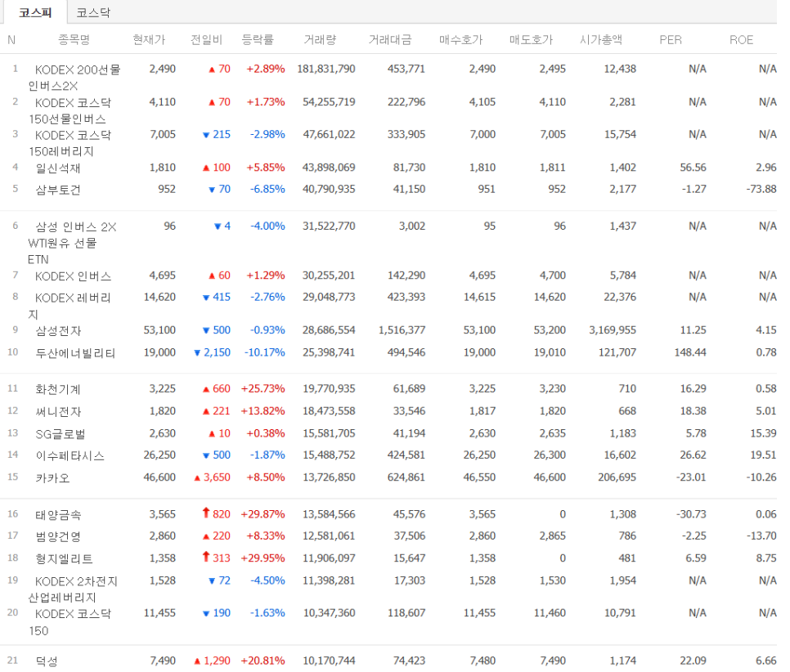Click the N column header

[11, 39]
